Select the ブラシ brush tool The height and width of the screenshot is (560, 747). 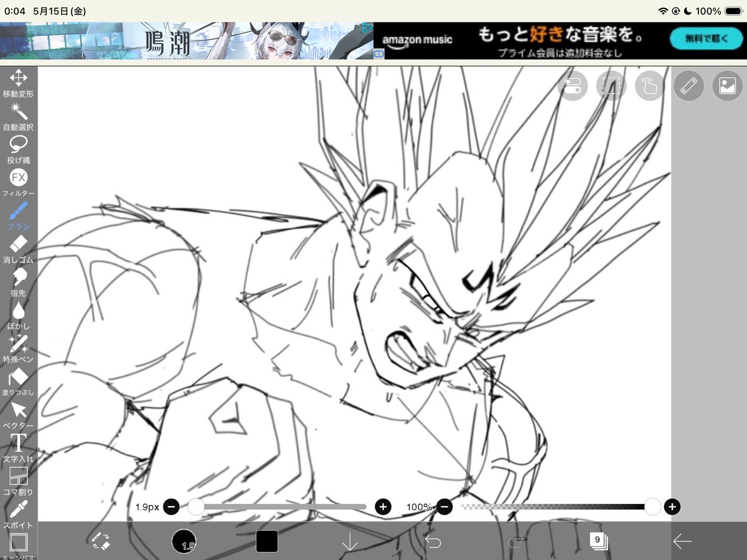pyautogui.click(x=19, y=216)
